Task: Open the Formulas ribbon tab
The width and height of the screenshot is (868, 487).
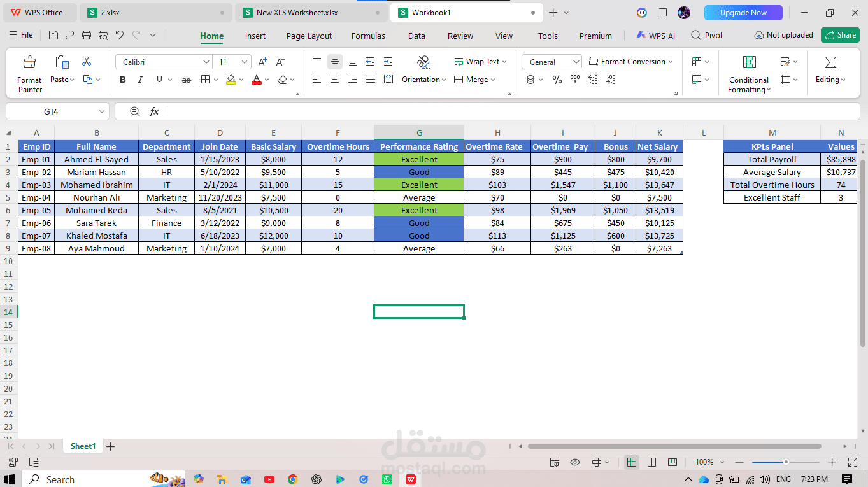Action: (x=368, y=36)
